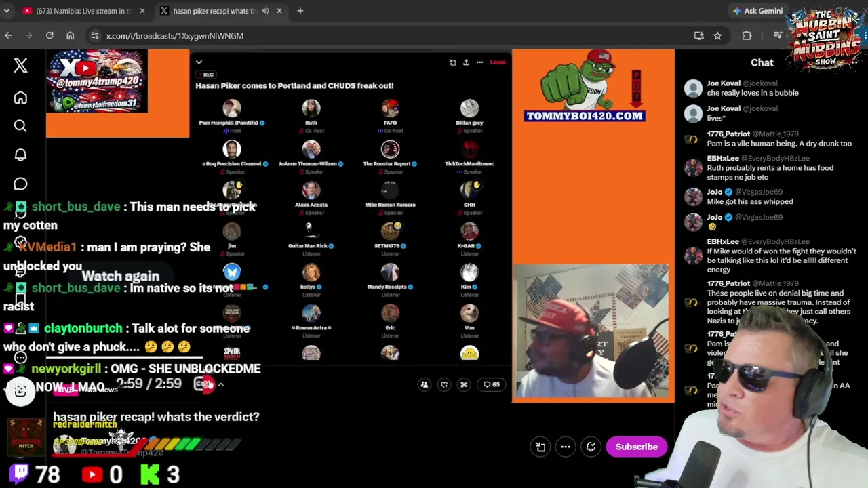Viewport: 868px width, 488px height.
Task: Open Pam Hemphill's host avatar
Action: click(x=232, y=108)
